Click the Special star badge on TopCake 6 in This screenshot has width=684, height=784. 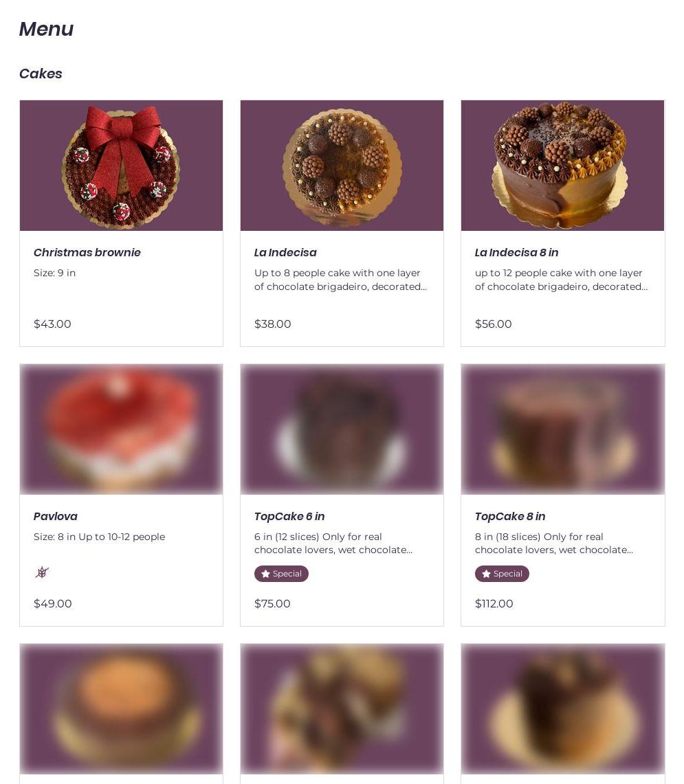(281, 574)
